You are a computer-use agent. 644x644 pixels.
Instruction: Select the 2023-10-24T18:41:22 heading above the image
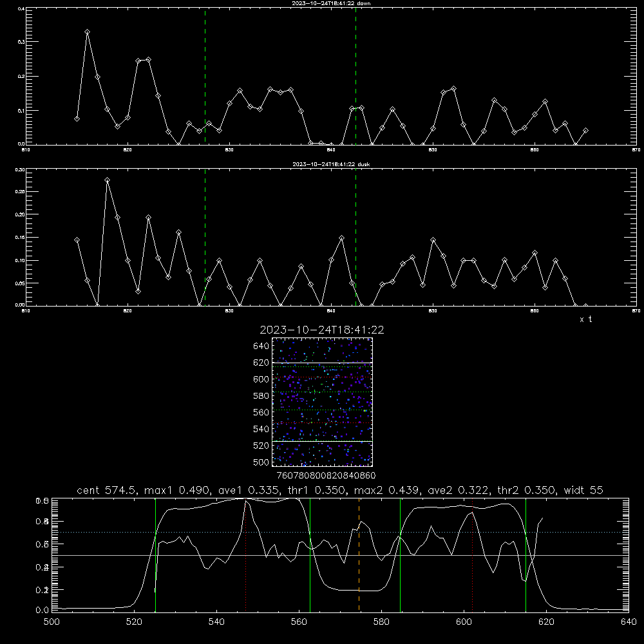coord(322,330)
